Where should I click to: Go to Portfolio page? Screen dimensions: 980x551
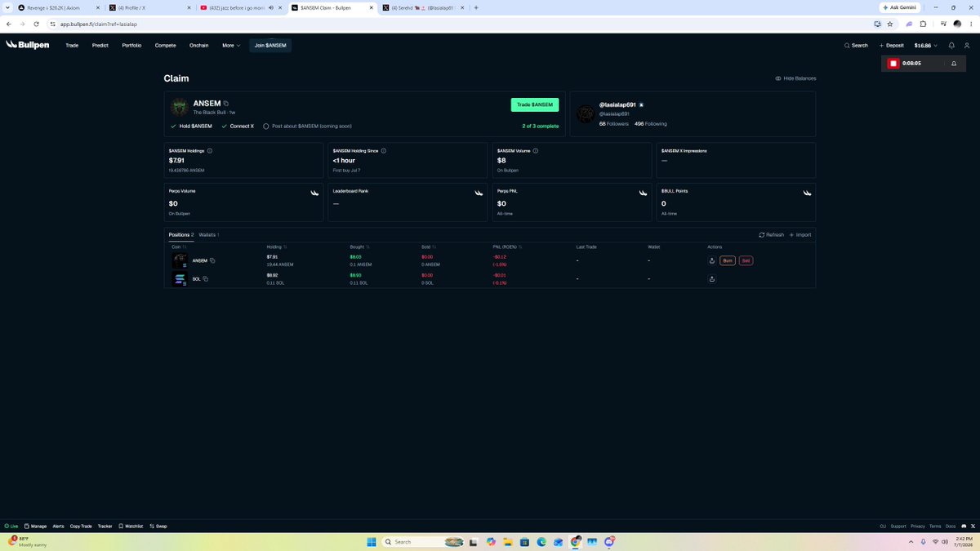(x=131, y=46)
